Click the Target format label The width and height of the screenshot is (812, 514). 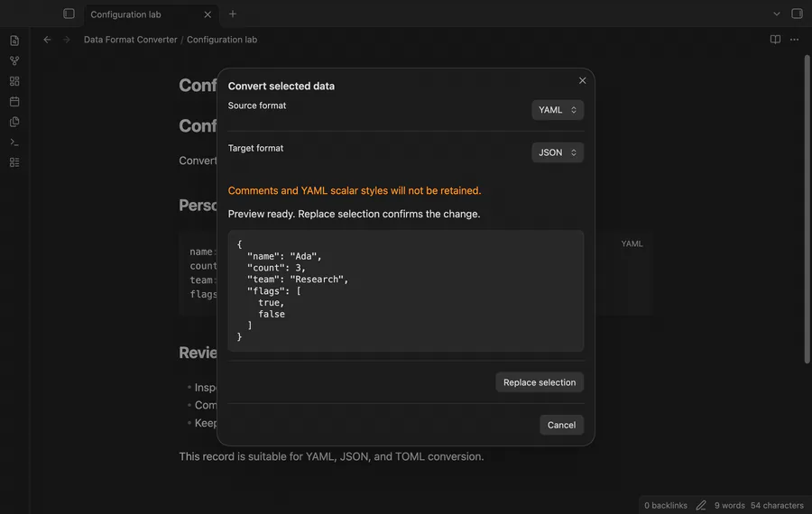(x=255, y=148)
